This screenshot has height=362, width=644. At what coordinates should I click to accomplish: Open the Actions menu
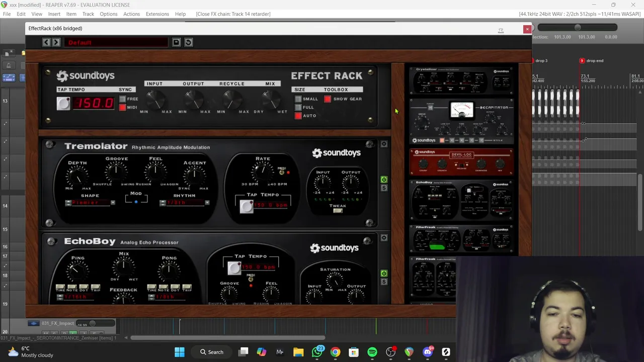(x=132, y=14)
